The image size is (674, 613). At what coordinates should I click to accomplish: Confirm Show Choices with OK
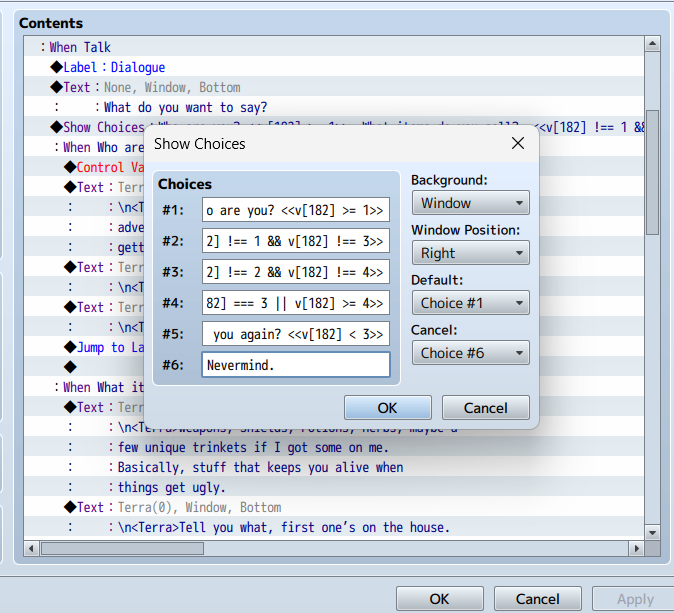(387, 408)
